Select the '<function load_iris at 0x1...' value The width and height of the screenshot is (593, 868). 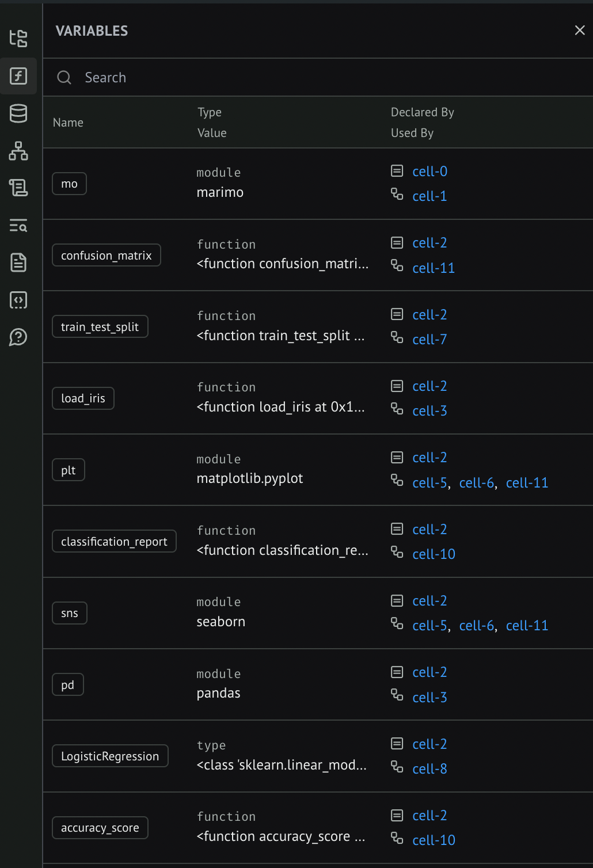click(281, 407)
